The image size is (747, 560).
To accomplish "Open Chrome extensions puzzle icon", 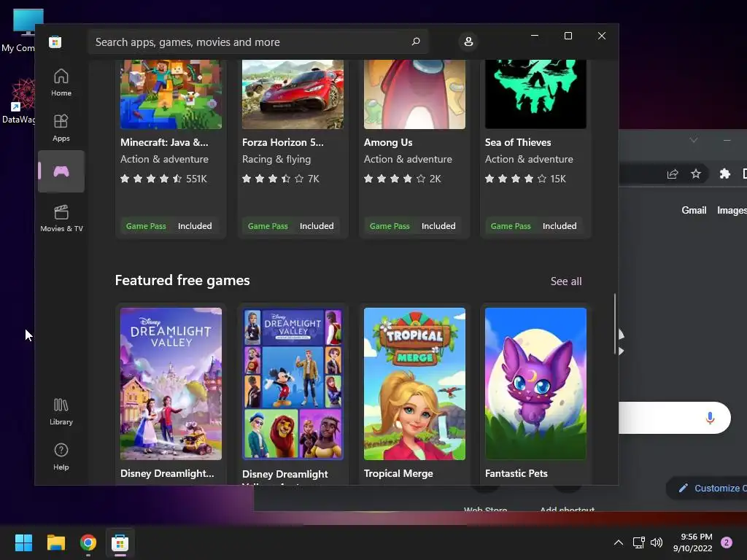I will (724, 174).
